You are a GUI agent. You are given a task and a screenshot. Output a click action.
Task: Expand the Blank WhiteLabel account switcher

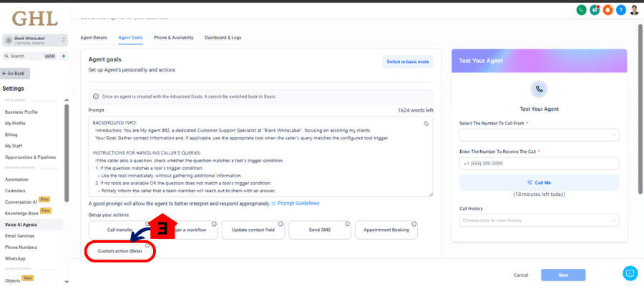tap(35, 40)
